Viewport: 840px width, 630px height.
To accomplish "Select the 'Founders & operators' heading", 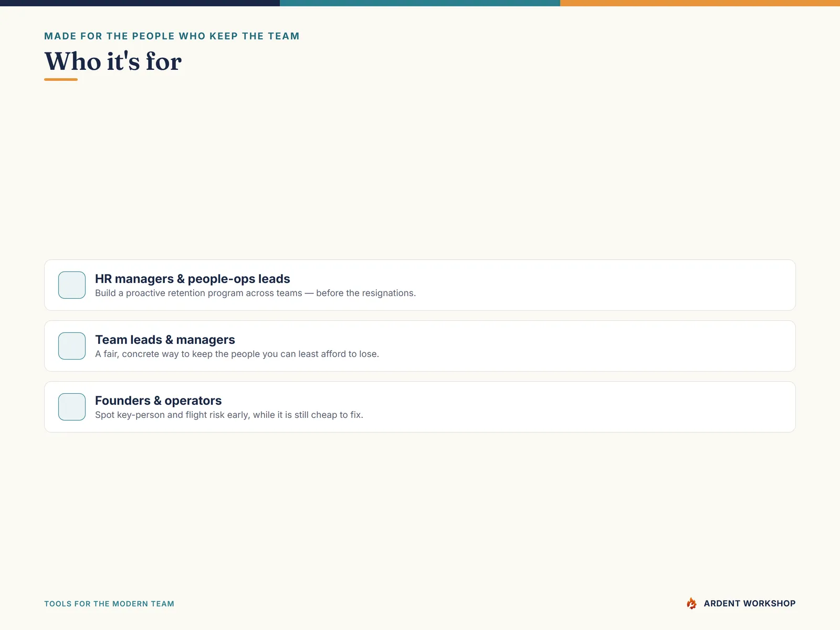I will [x=158, y=401].
